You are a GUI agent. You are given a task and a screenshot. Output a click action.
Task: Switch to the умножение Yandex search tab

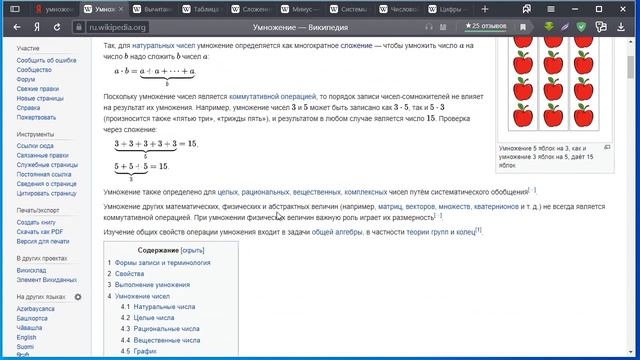(55, 9)
